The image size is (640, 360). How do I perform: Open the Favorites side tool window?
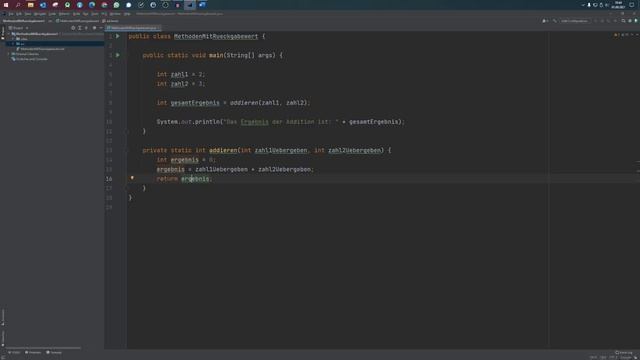3,338
